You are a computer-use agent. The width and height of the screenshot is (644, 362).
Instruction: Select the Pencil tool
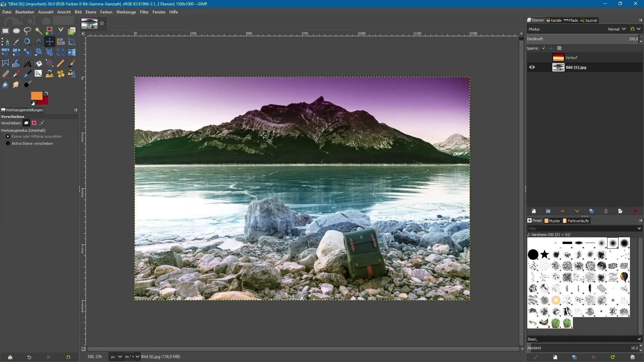click(61, 63)
